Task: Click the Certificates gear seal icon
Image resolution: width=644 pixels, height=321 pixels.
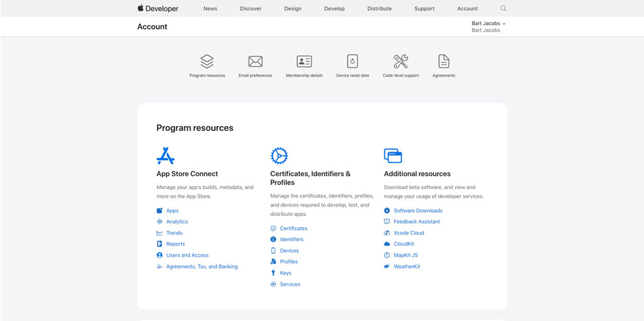Action: [279, 155]
